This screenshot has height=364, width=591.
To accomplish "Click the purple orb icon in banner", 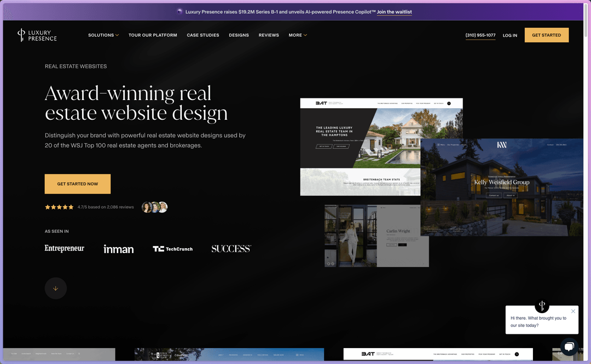I will pos(180,11).
